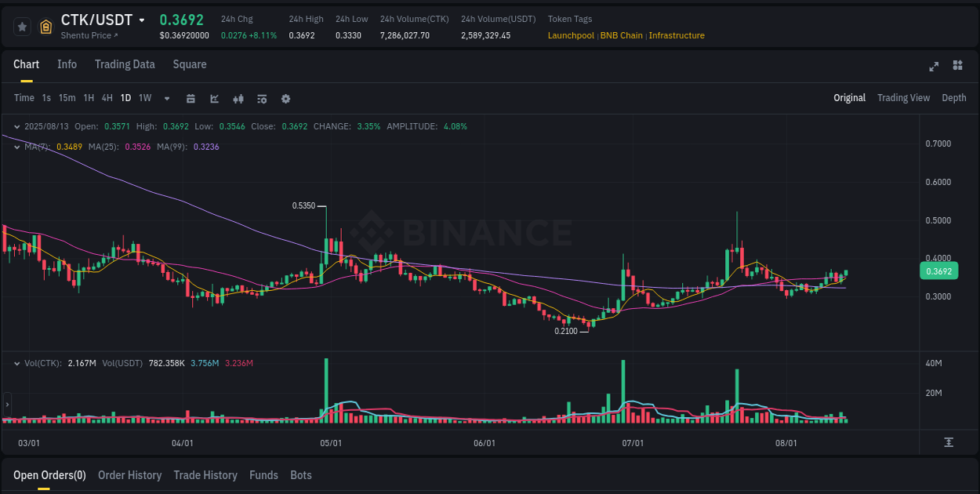Image resolution: width=980 pixels, height=494 pixels.
Task: Switch chart mode to Depth
Action: (x=954, y=98)
